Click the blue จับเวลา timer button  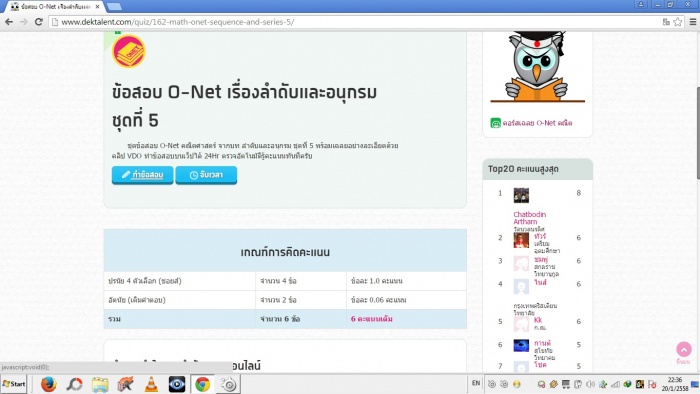coord(206,174)
